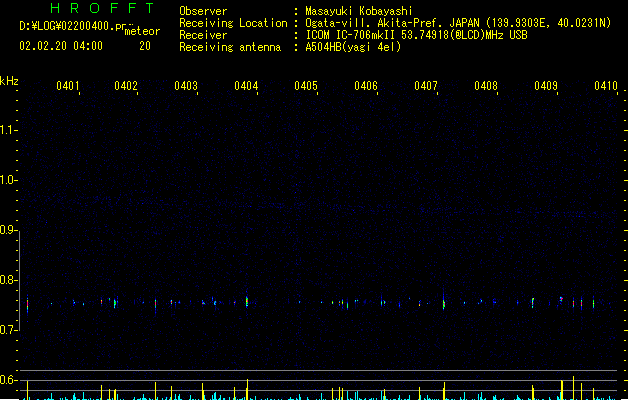Viewport: 629px width, 400px height.
Task: Click the 'Observer' label
Action: (x=203, y=11)
